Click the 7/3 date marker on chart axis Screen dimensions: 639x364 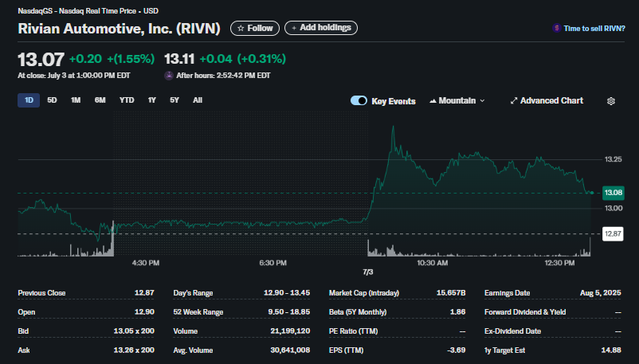367,272
